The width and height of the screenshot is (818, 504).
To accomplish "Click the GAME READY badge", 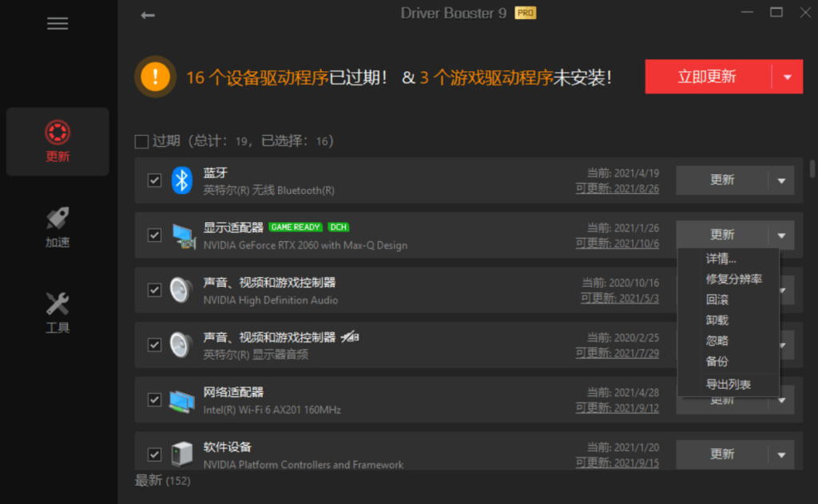I will pos(296,227).
